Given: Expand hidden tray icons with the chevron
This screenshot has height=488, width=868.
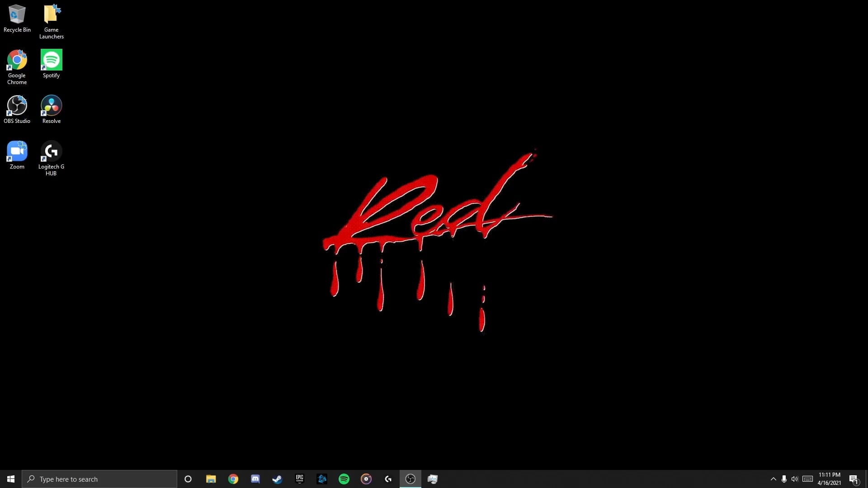Looking at the screenshot, I should click(x=773, y=479).
